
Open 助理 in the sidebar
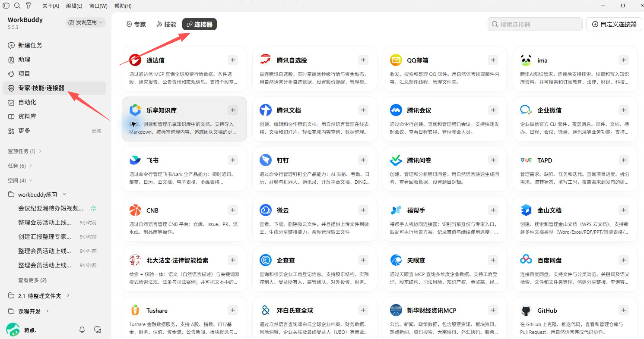(54, 60)
